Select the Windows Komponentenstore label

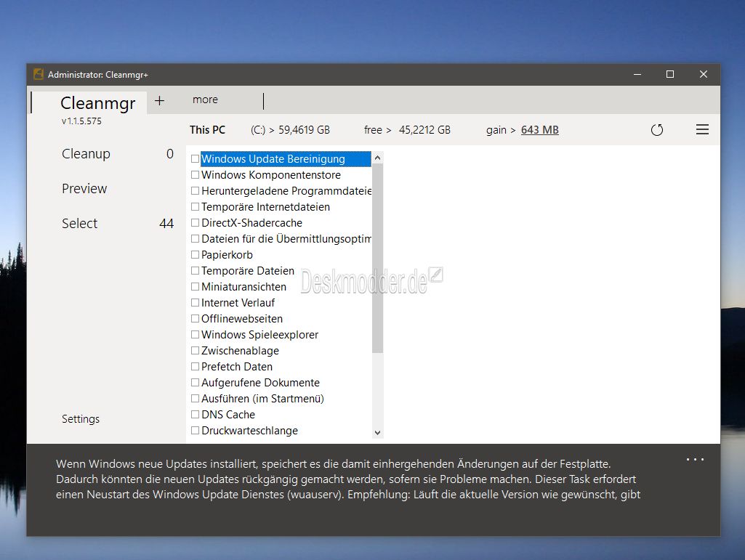(x=271, y=175)
